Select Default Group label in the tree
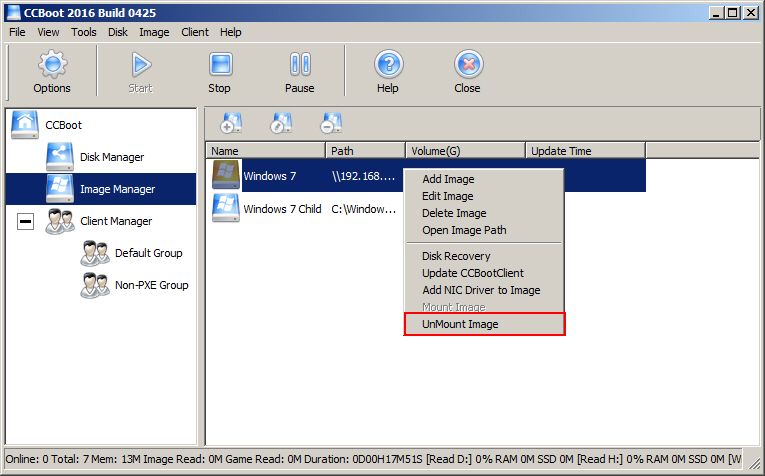This screenshot has height=476, width=765. click(x=149, y=253)
